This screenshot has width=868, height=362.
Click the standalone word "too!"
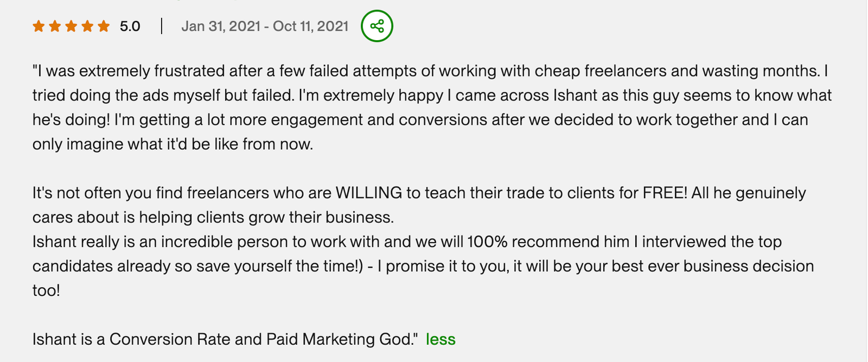46,290
